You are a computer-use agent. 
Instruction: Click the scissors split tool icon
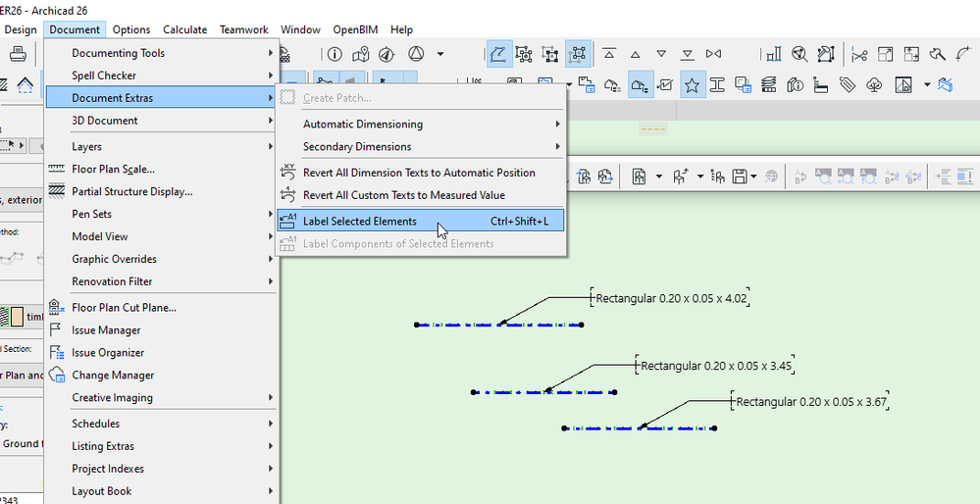tap(859, 54)
